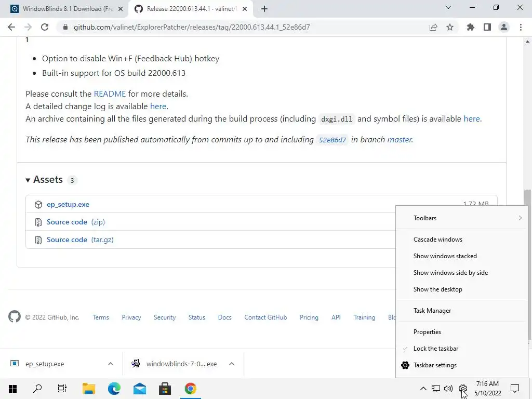532x399 pixels.
Task: Click the address bar URL
Action: 192,27
